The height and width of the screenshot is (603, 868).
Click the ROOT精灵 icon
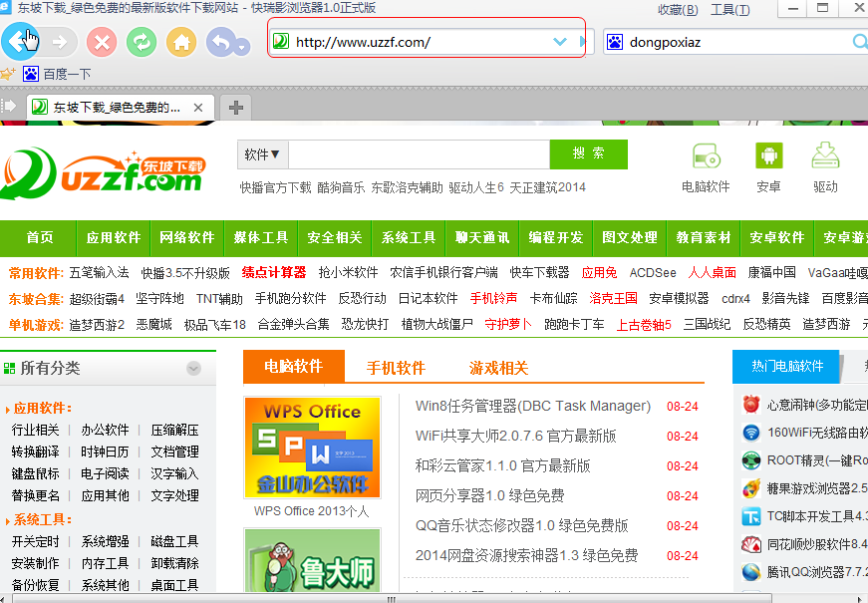click(751, 460)
